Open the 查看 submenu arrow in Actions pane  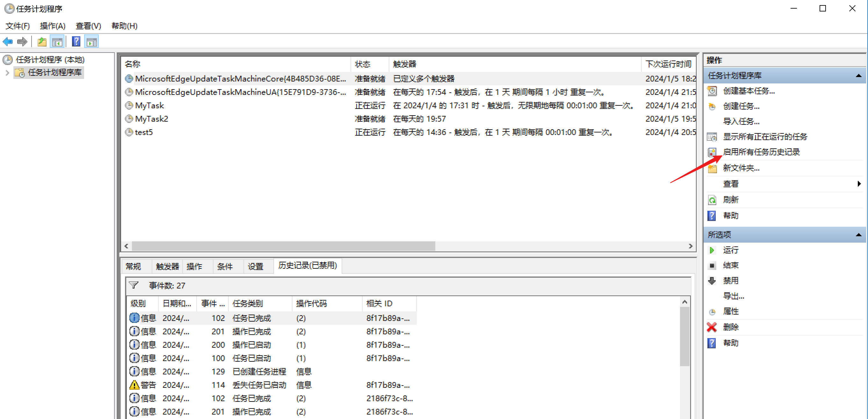click(x=859, y=184)
